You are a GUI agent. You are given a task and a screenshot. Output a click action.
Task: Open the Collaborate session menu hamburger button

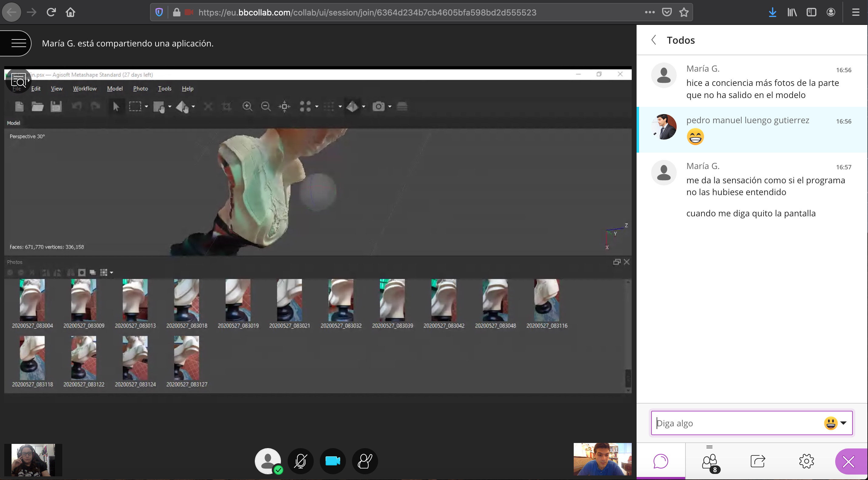(19, 43)
